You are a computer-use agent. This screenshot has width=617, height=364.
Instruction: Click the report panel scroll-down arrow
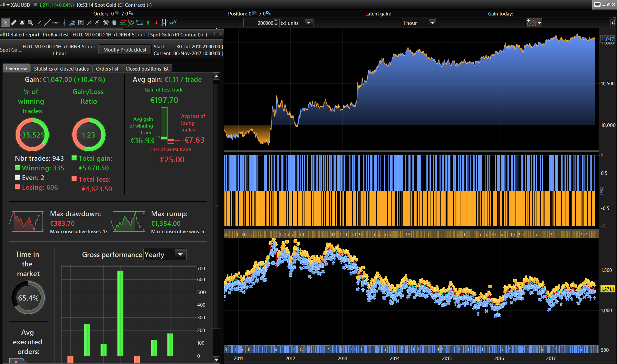[x=217, y=360]
